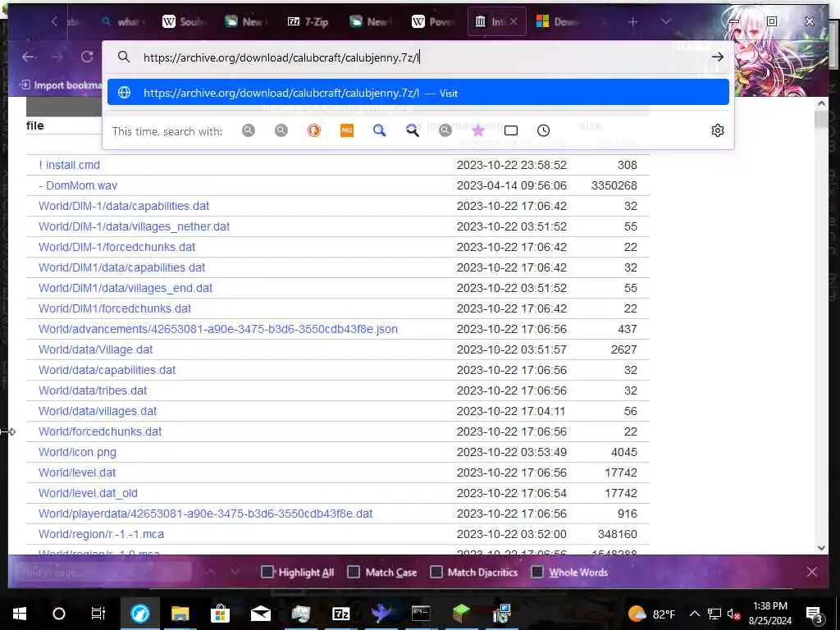The image size is (840, 630).
Task: Close the Internet Archive tab
Action: (514, 21)
